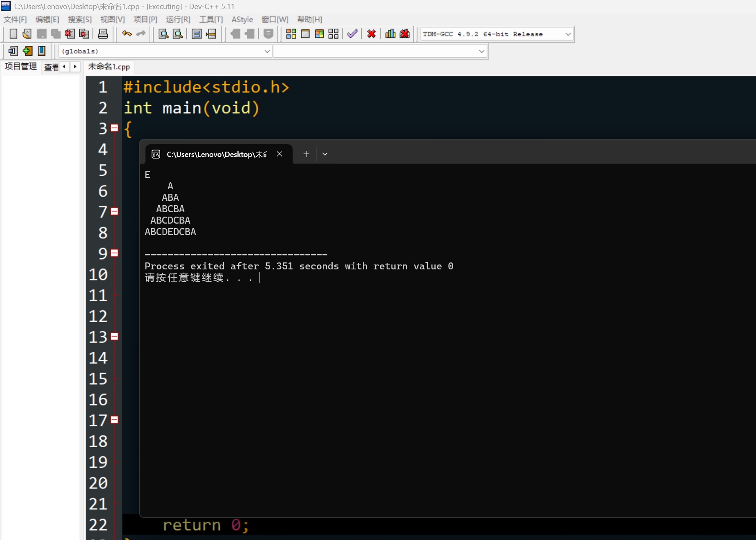Image resolution: width=756 pixels, height=540 pixels.
Task: Click the 'return 0;' code line
Action: (206, 525)
